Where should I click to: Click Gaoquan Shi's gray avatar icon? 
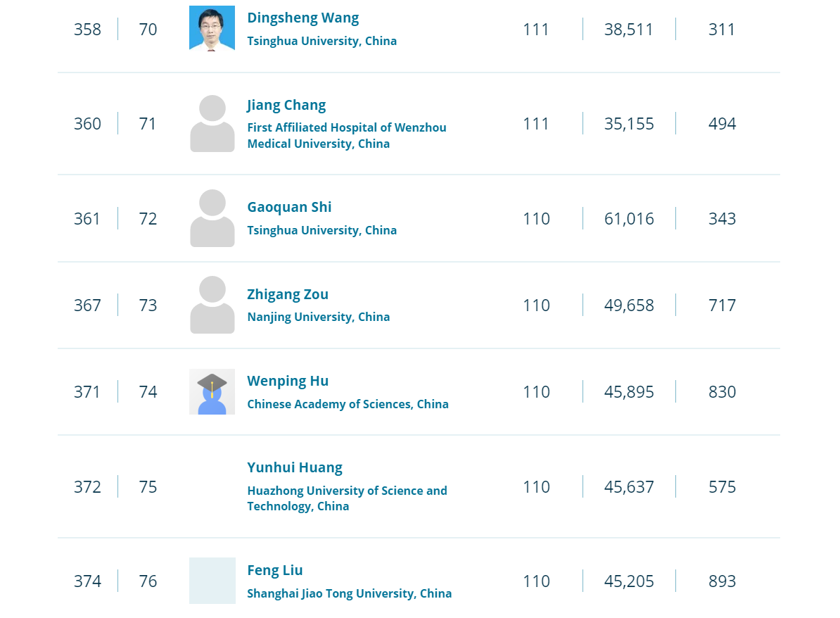point(212,218)
